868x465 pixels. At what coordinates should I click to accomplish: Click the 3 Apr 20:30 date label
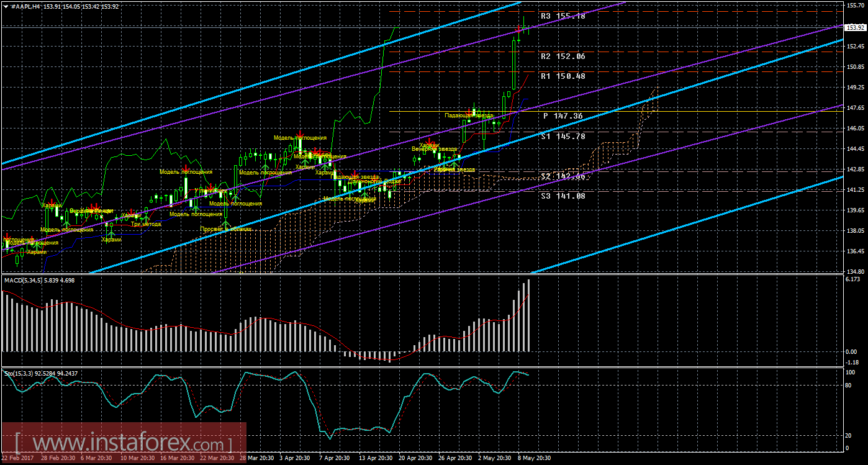tap(296, 459)
